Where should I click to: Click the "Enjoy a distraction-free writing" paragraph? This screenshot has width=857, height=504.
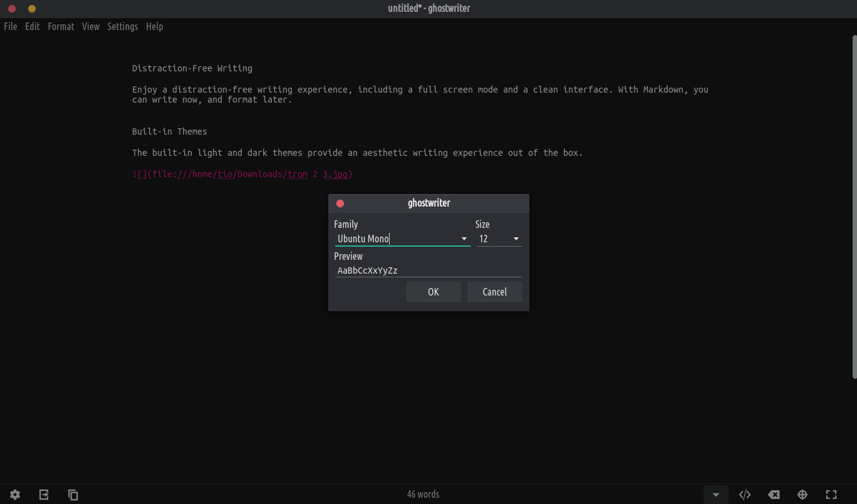point(420,95)
